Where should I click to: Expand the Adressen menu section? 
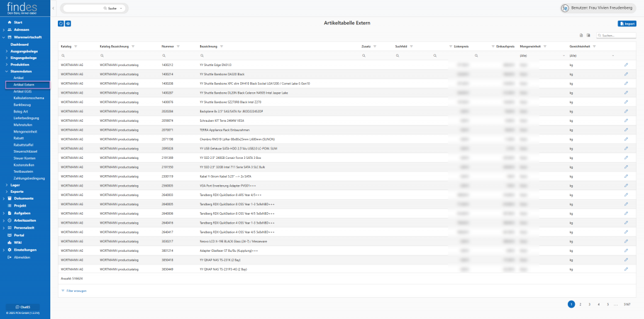pos(3,30)
